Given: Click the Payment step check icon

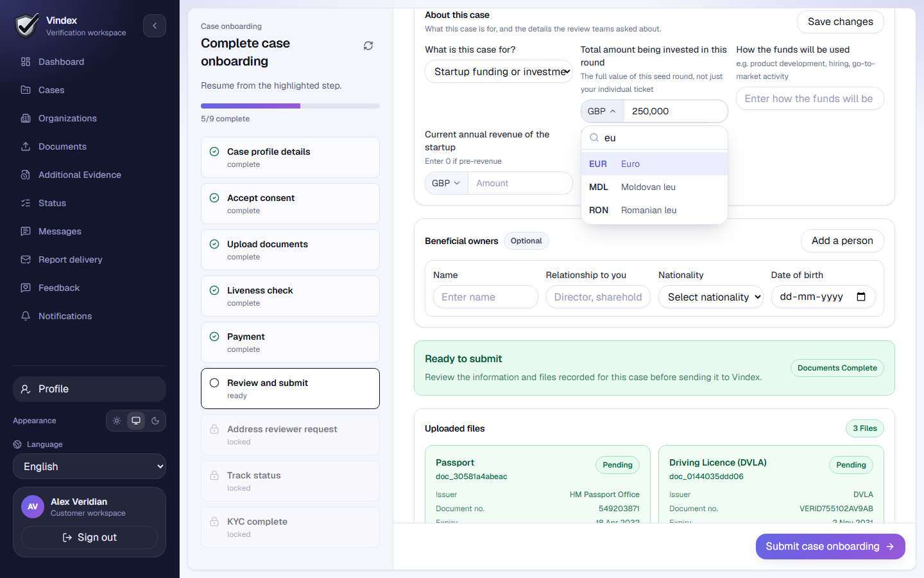Looking at the screenshot, I should point(214,337).
